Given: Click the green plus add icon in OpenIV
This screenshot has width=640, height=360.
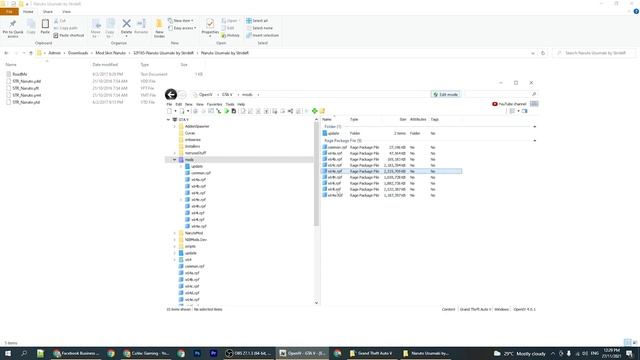Looking at the screenshot, I should (x=315, y=111).
